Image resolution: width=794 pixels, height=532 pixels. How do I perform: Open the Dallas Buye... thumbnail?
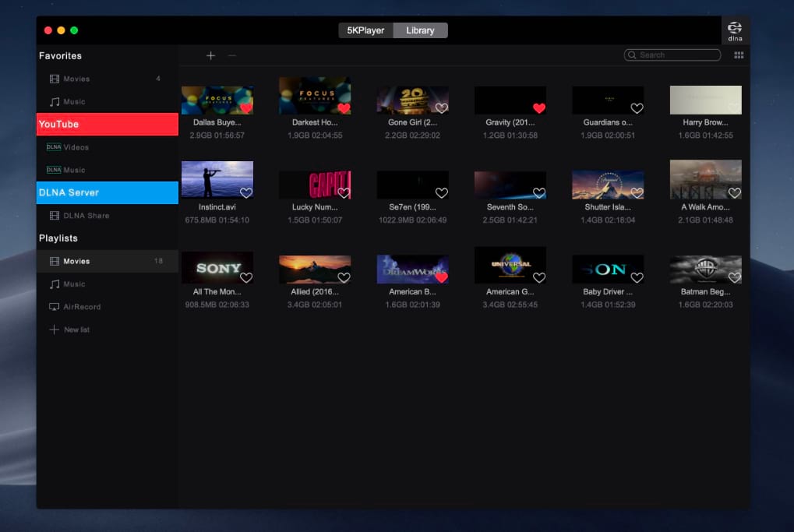217,100
